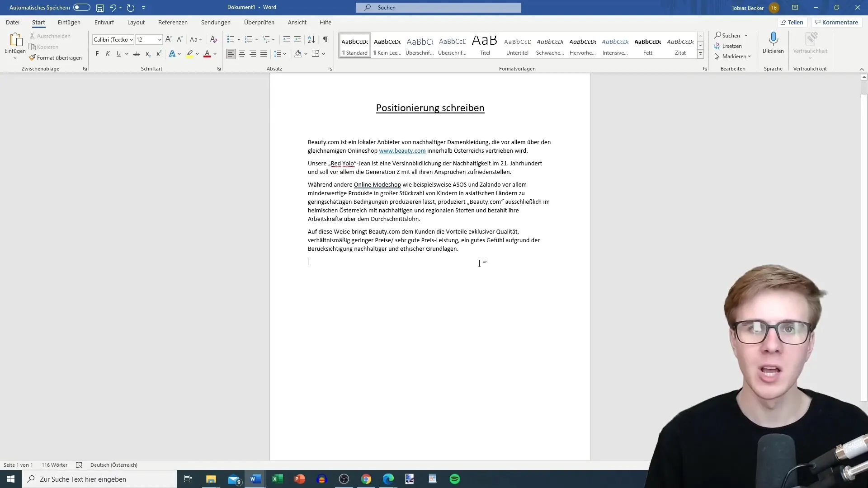Viewport: 868px width, 488px height.
Task: Apply paragraph shading color
Action: [298, 54]
